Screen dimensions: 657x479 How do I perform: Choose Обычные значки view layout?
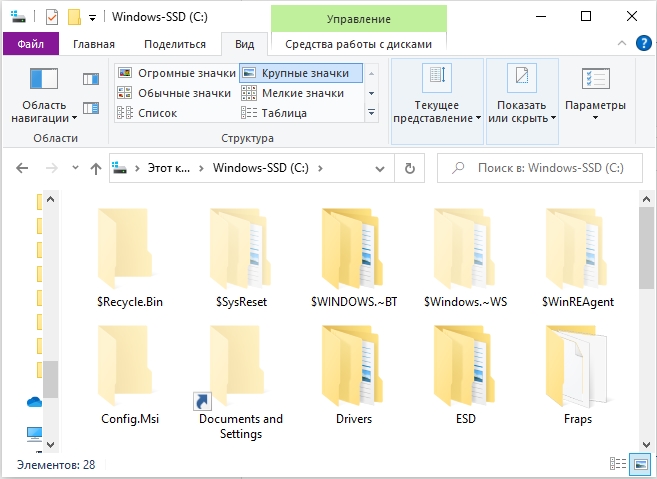click(174, 93)
